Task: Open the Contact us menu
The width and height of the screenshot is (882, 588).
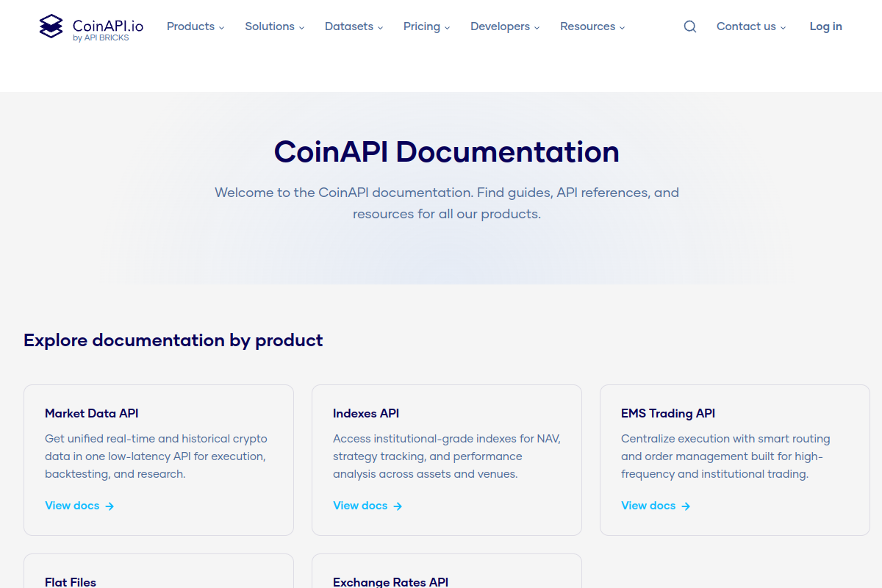Action: [x=751, y=26]
